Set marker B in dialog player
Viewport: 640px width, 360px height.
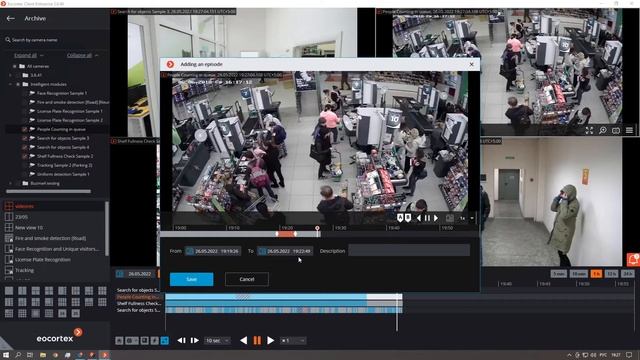point(408,218)
